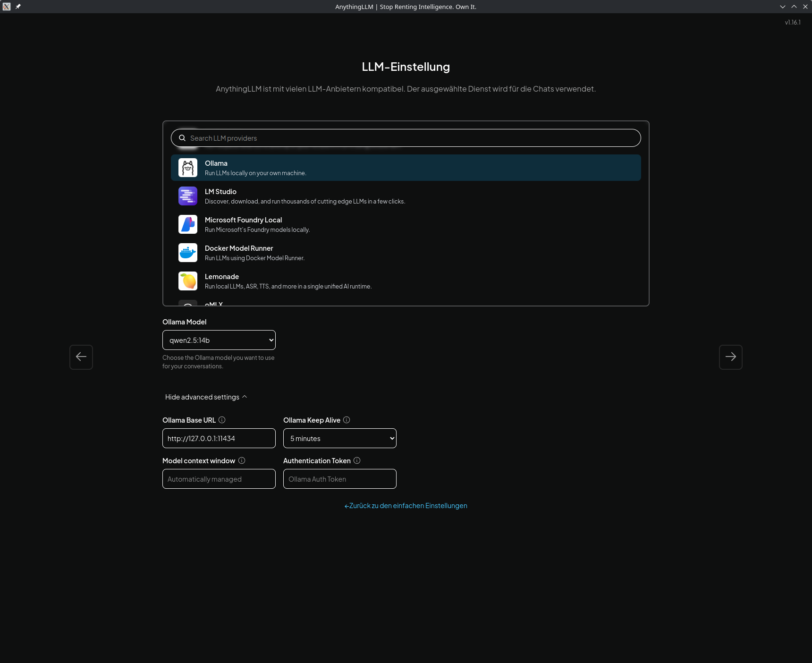The height and width of the screenshot is (663, 812).
Task: Click the Microsoft Foundry Local logo
Action: (x=188, y=224)
